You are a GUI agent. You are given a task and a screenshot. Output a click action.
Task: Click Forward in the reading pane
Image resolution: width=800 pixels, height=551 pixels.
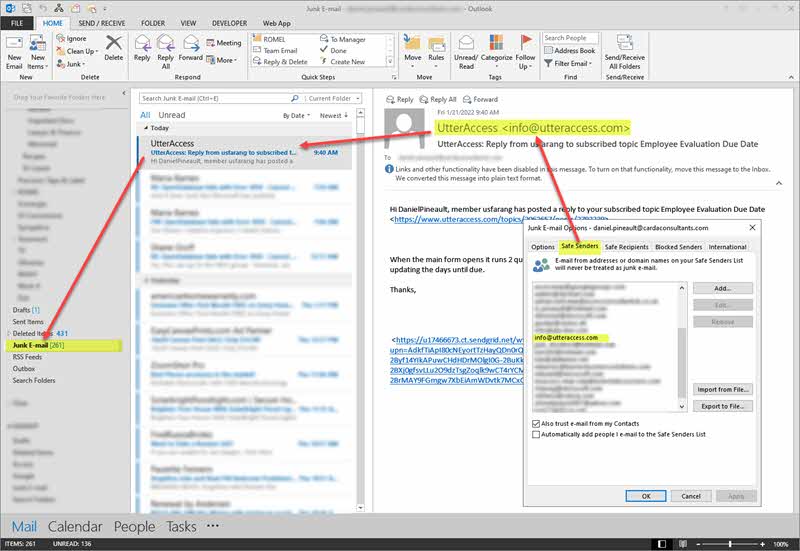coord(480,99)
